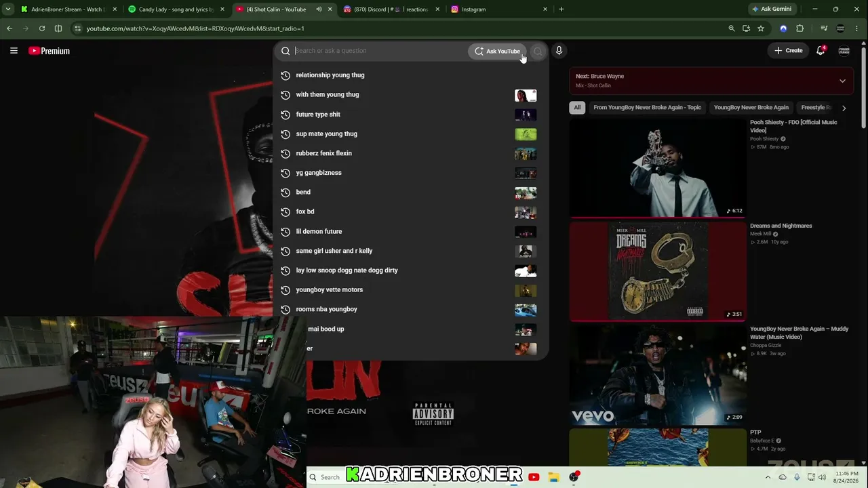Open Dreams and Nightmares video title
This screenshot has height=488, width=868.
click(x=781, y=226)
